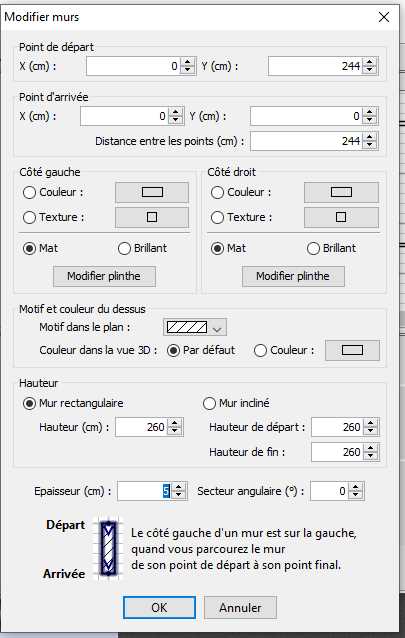Click Modifier plinthe under Côté droit
Screen dimensions: 405x638
(293, 276)
